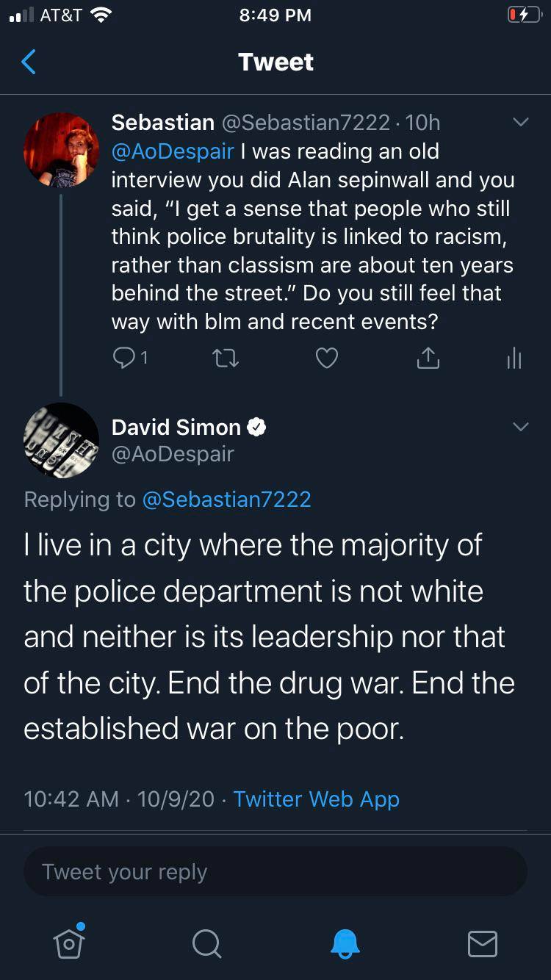Expand the chevron menu on David Simon's tweet
Image resolution: width=551 pixels, height=980 pixels.
(521, 426)
